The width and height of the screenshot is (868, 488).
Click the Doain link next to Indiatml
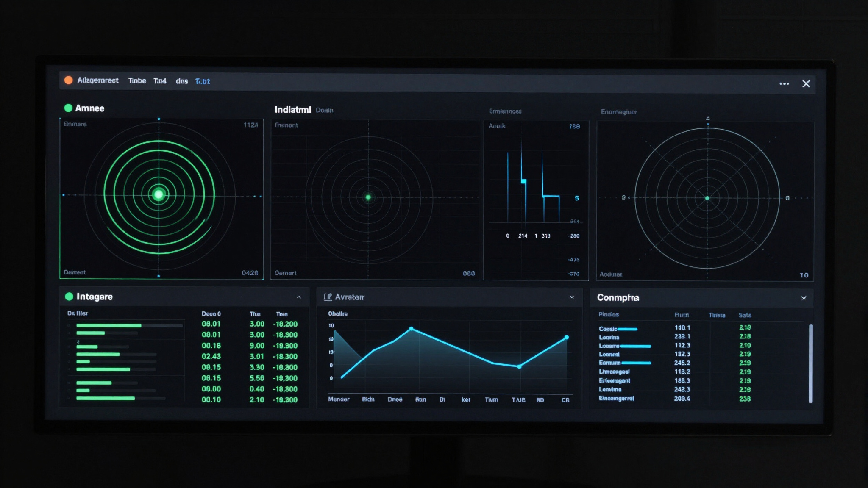(x=325, y=110)
